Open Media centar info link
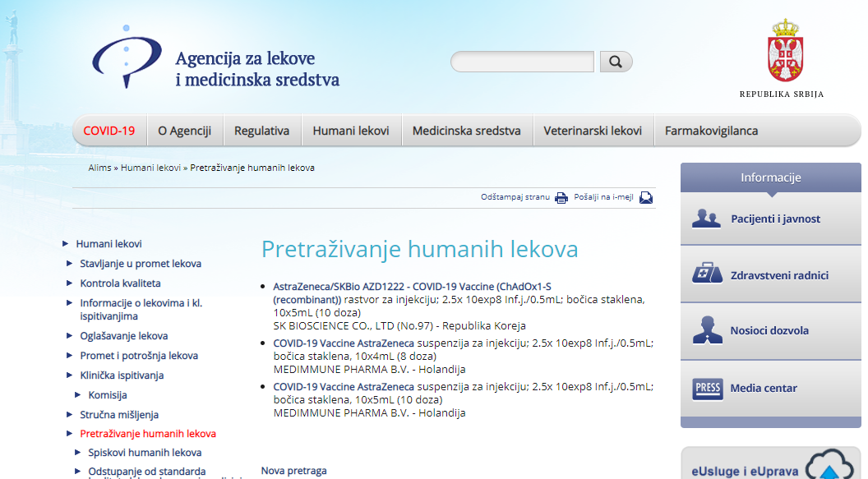Viewport: 868px width, 479px height. pyautogui.click(x=764, y=389)
